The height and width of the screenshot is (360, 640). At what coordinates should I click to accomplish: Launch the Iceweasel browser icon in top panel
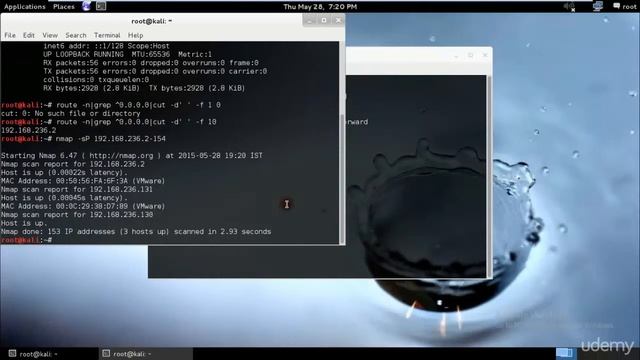tap(87, 6)
